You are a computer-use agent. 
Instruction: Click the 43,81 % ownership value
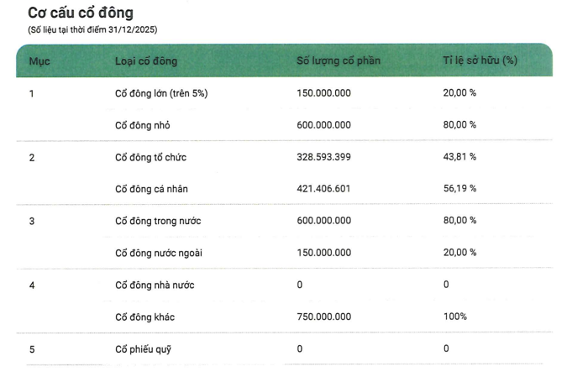[459, 157]
